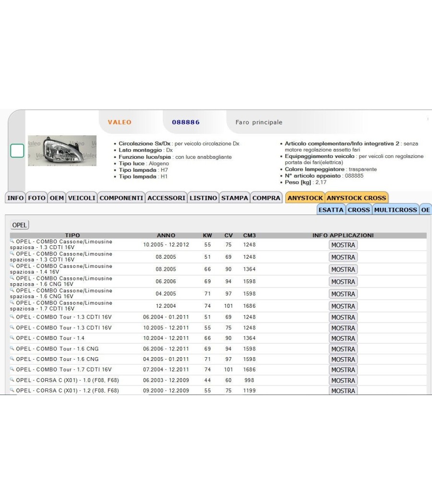The height and width of the screenshot is (504, 432).
Task: Click MOSTRA for Combo Cassone 1.4 16V
Action: pyautogui.click(x=343, y=269)
